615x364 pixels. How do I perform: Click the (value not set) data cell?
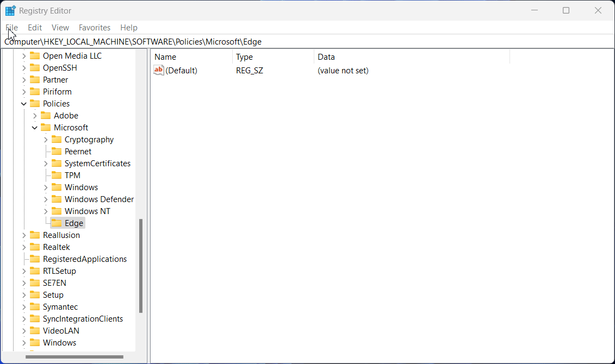[x=343, y=71]
